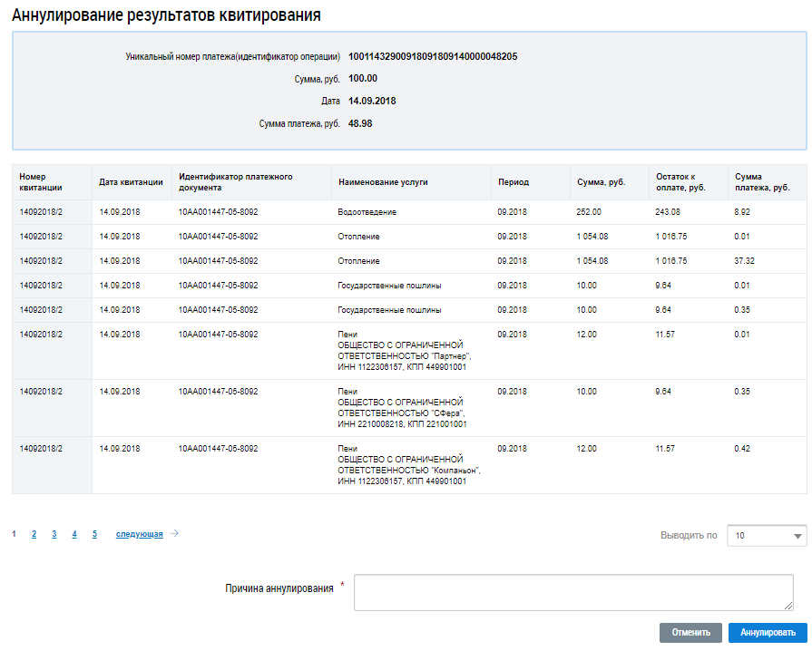Jump to page 5 of results
Image resolution: width=812 pixels, height=651 pixels.
click(x=94, y=534)
